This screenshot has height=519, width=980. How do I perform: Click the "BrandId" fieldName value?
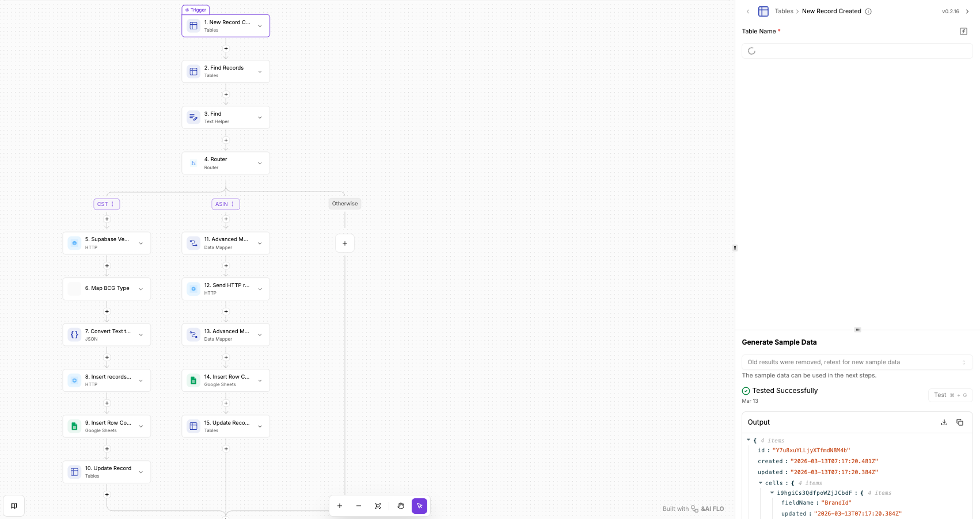point(836,503)
